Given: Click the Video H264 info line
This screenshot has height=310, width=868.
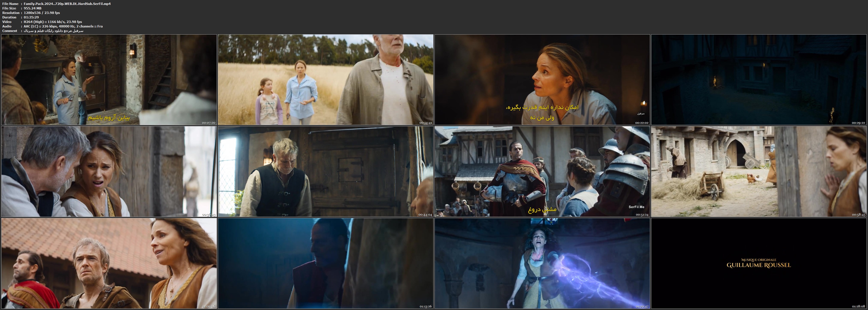Looking at the screenshot, I should (x=53, y=22).
